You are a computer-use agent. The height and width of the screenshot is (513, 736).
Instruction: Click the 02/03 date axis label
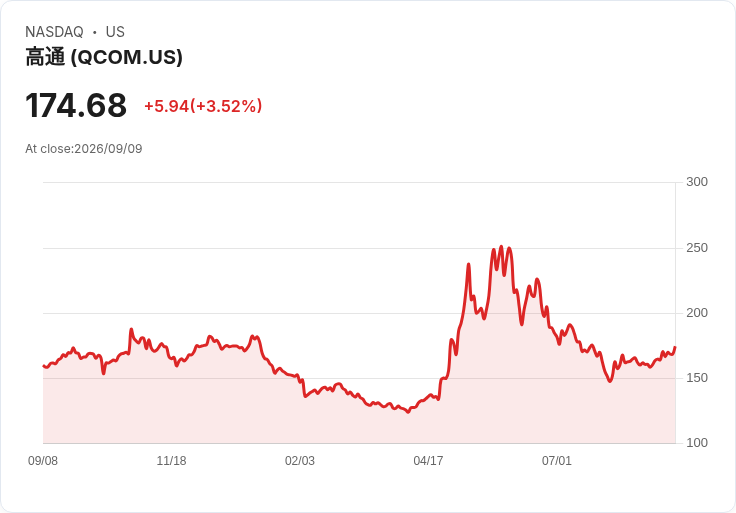coord(299,461)
